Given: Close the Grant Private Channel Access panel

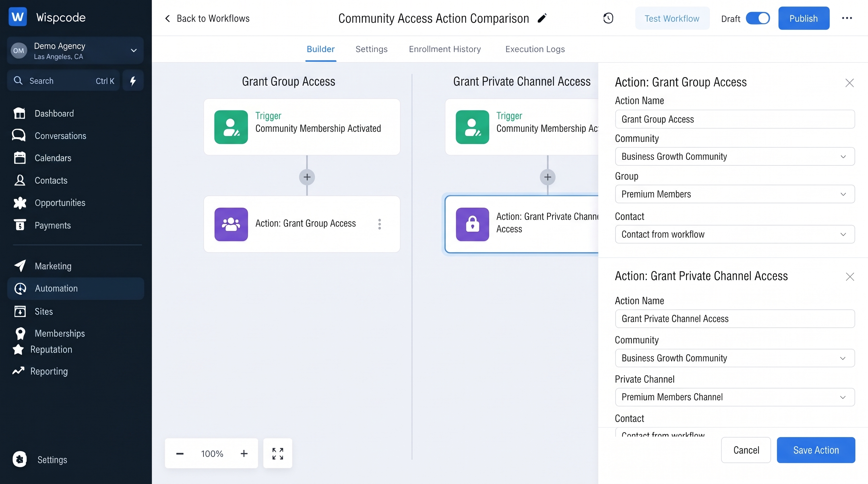Looking at the screenshot, I should click(x=850, y=277).
